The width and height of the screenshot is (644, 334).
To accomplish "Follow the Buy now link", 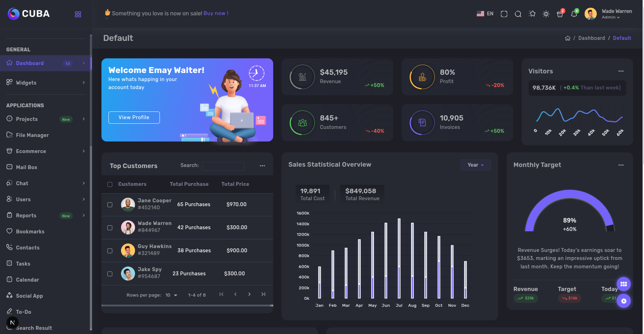I will [x=216, y=13].
